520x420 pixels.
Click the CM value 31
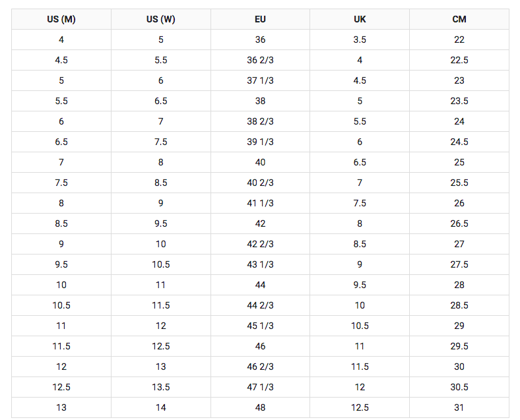[x=459, y=407]
